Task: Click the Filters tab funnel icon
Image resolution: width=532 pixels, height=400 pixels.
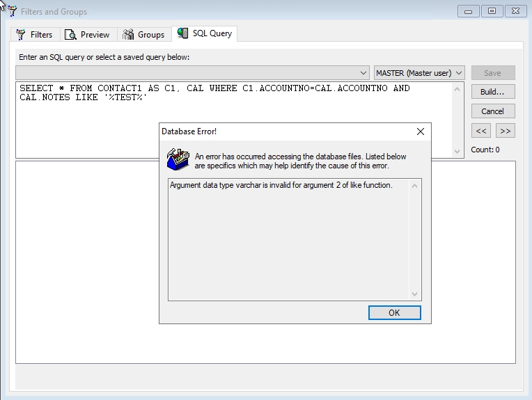Action: pos(21,35)
